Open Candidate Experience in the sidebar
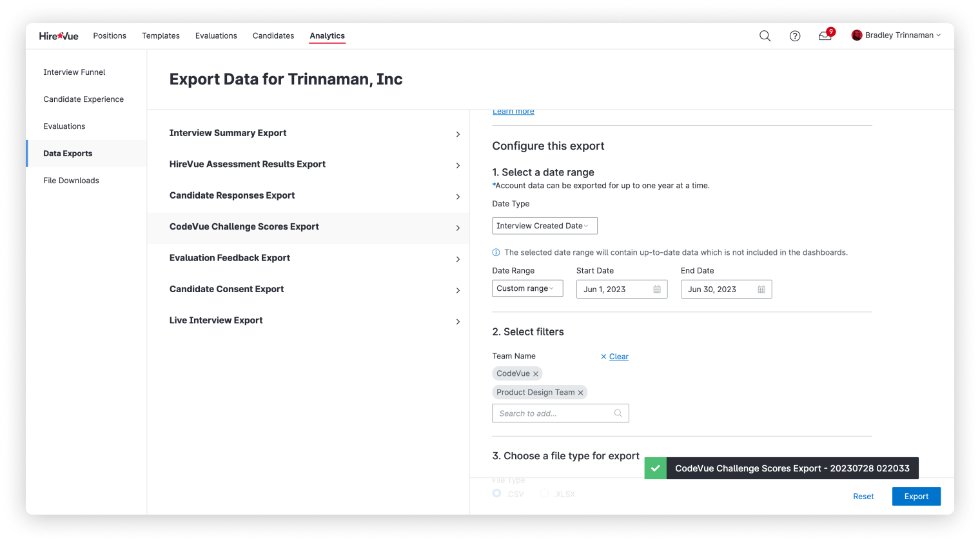The image size is (980, 543). pos(86,99)
